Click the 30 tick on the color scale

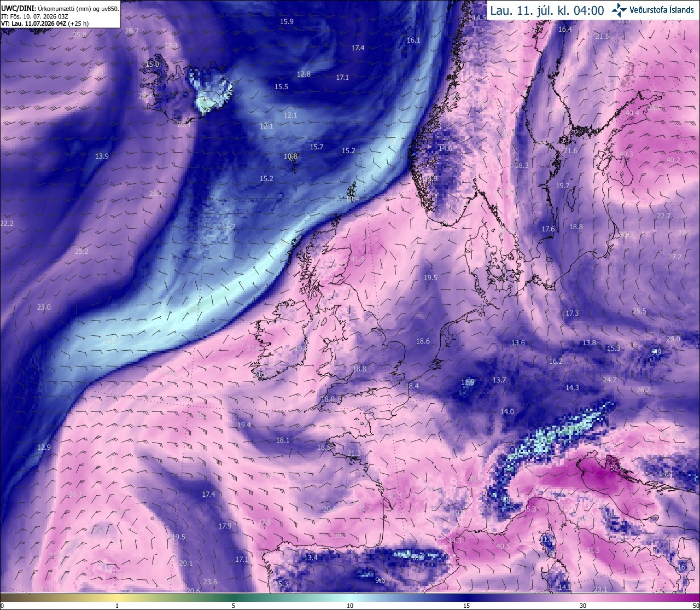583,606
